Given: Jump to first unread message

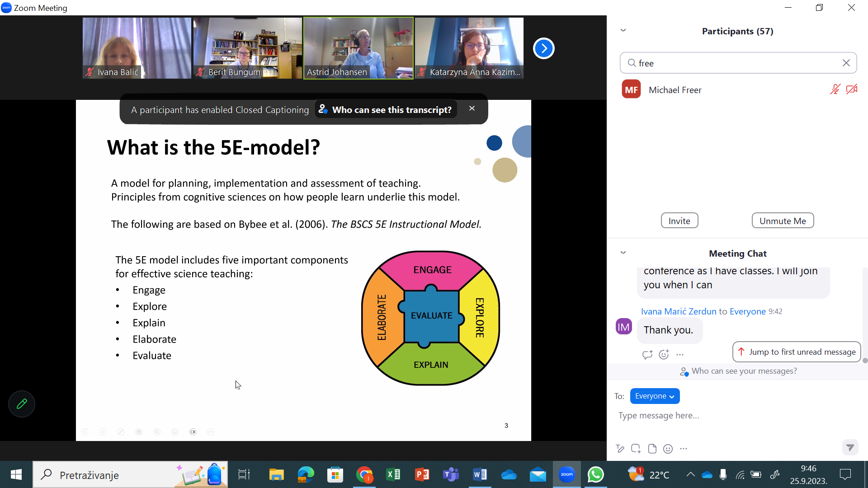Looking at the screenshot, I should tap(797, 352).
